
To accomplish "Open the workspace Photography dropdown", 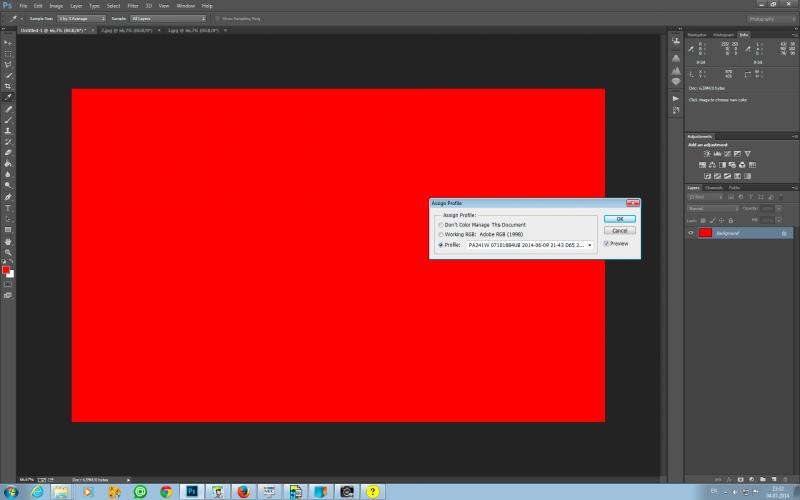I will click(x=771, y=19).
